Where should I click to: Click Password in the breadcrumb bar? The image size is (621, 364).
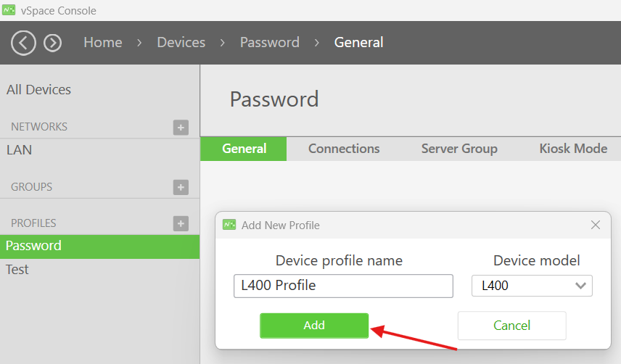pyautogui.click(x=269, y=42)
